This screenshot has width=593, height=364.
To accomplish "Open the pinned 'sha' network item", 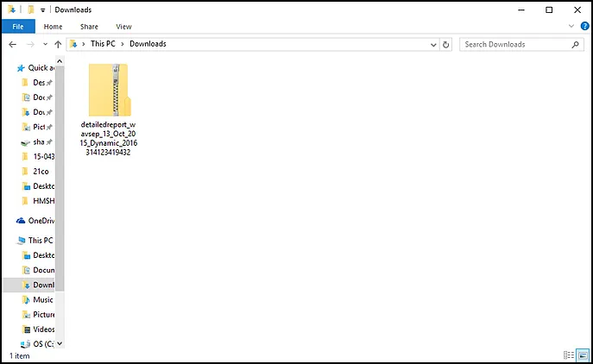I will (39, 141).
